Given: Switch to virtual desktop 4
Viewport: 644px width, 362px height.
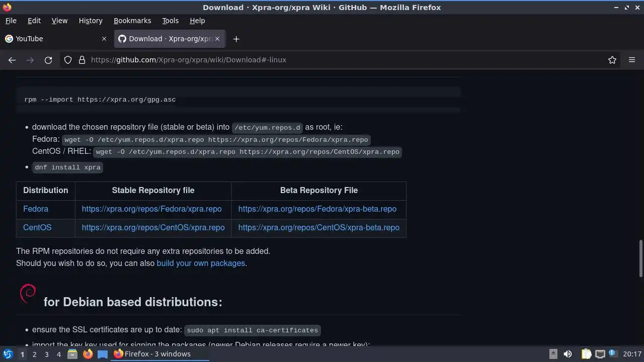Looking at the screenshot, I should point(58,354).
